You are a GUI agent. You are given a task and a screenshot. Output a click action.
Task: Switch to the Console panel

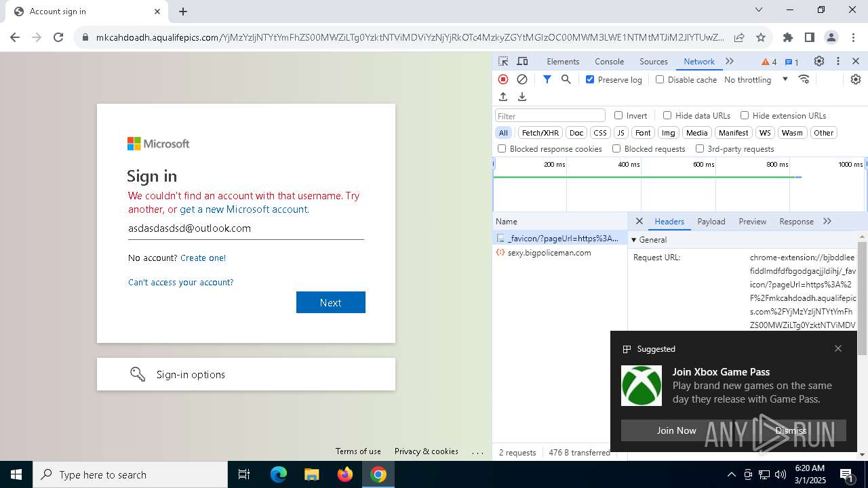(609, 61)
